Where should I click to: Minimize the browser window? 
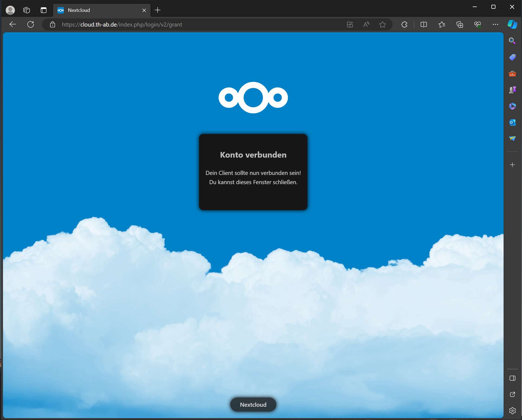(475, 7)
